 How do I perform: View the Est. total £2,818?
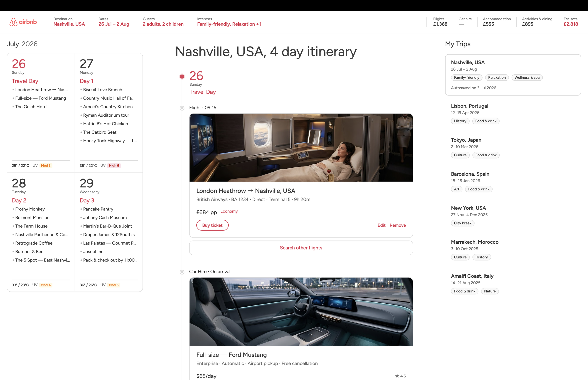[x=571, y=22]
